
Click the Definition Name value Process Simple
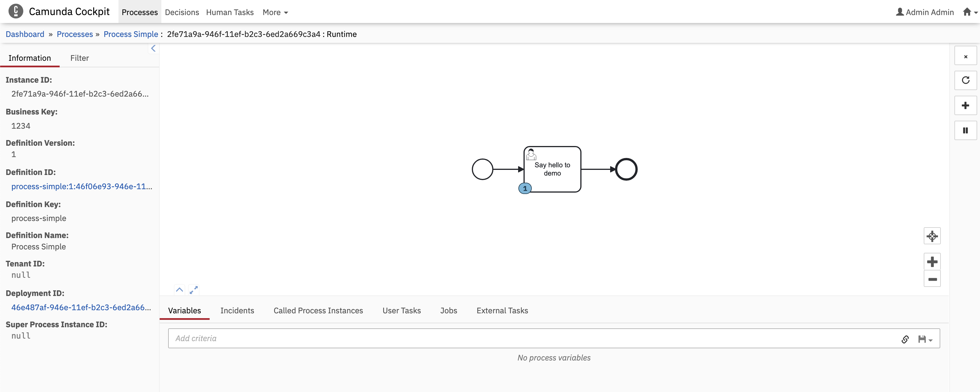coord(38,247)
